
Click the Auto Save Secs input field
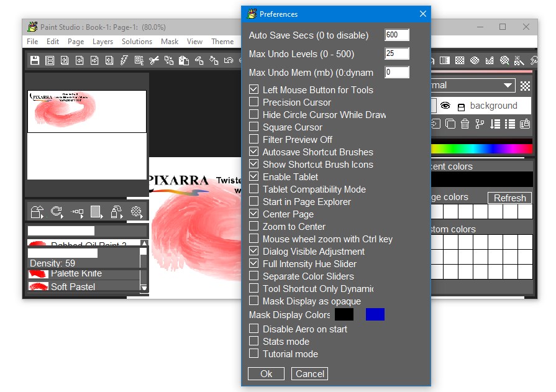tap(397, 35)
